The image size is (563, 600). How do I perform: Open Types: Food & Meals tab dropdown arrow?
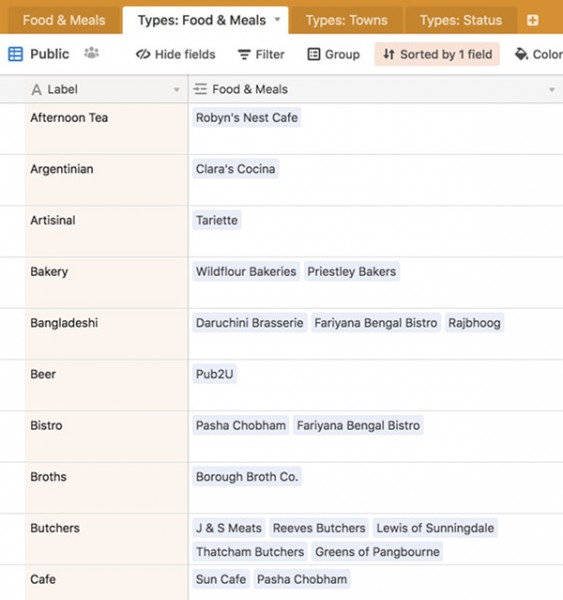click(277, 20)
